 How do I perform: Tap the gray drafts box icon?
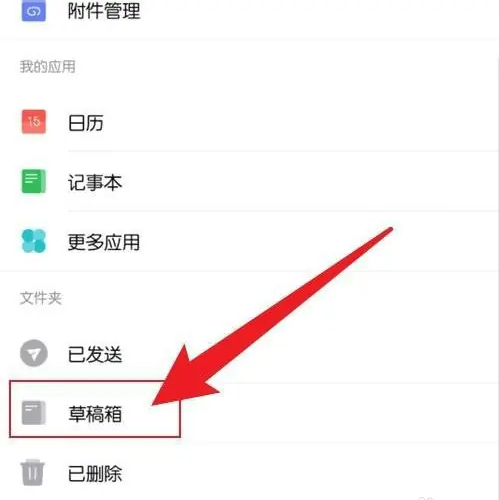[x=34, y=413]
